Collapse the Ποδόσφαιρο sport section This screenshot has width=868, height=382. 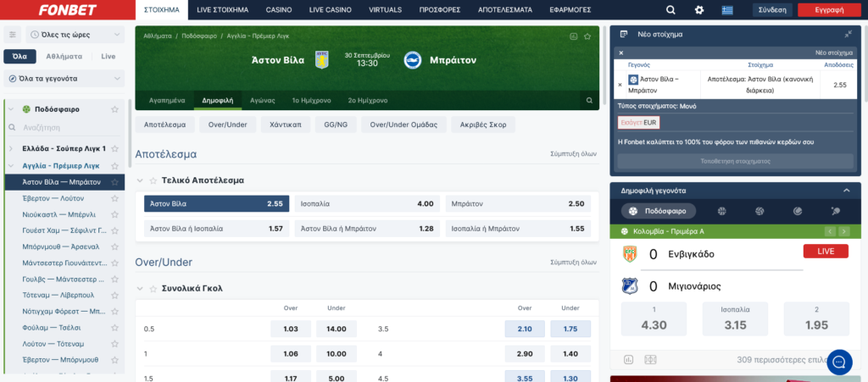point(11,109)
